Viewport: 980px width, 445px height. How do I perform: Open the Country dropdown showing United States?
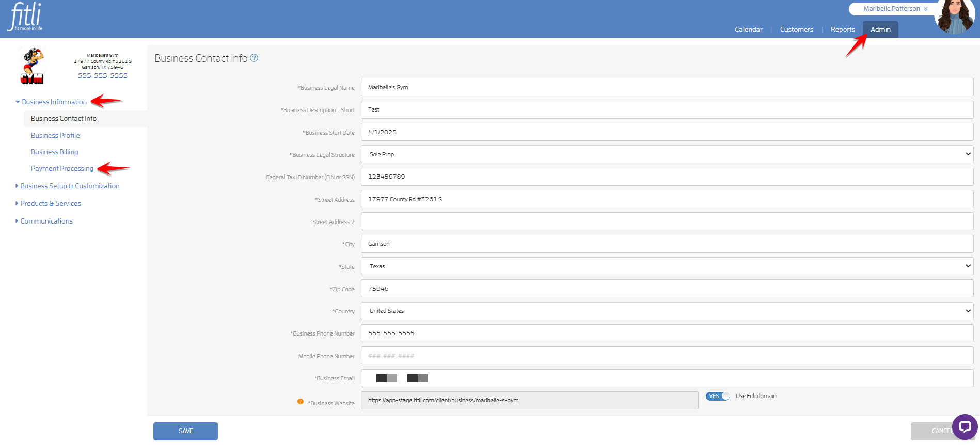(x=667, y=311)
